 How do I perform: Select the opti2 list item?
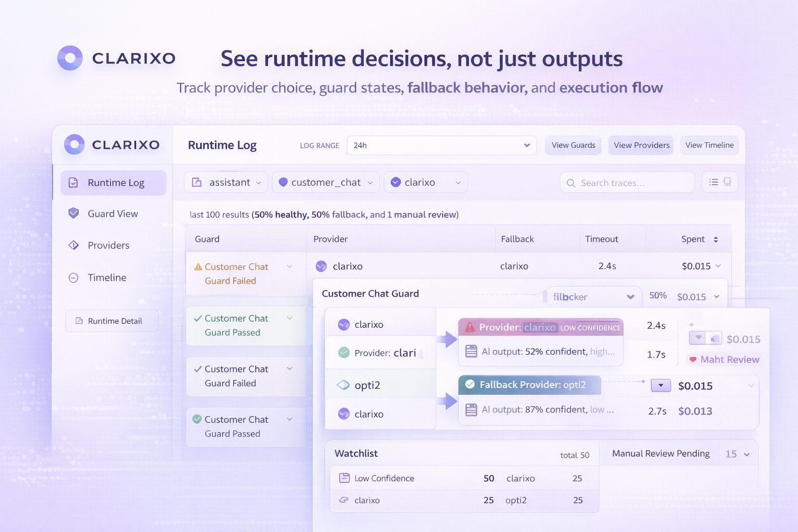[x=380, y=385]
